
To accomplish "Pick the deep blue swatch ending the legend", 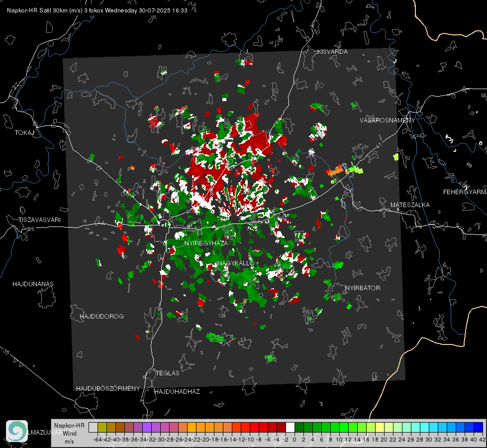I will click(479, 427).
